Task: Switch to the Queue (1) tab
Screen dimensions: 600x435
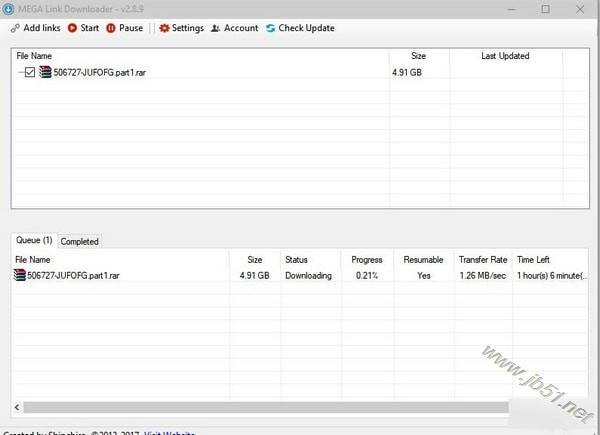Action: coord(34,240)
